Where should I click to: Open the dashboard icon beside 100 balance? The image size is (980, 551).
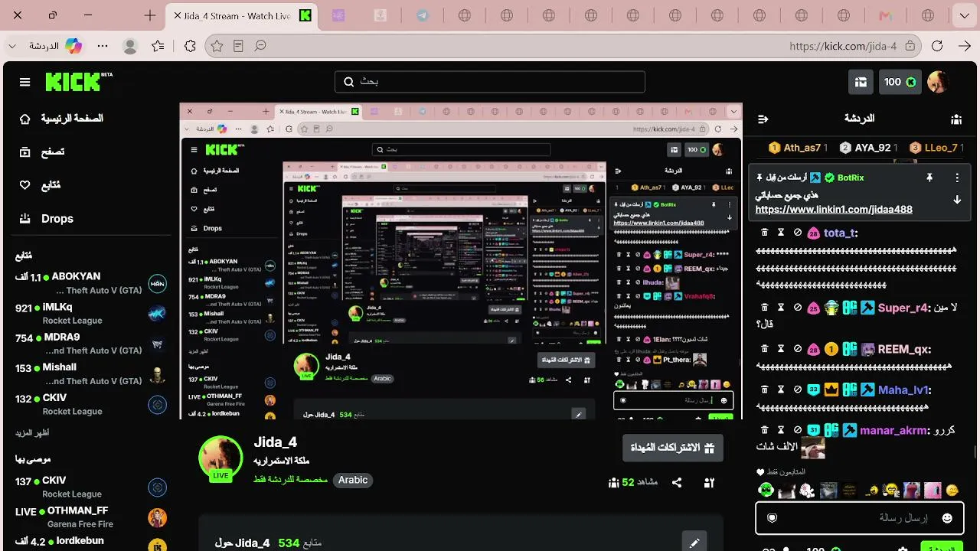861,82
